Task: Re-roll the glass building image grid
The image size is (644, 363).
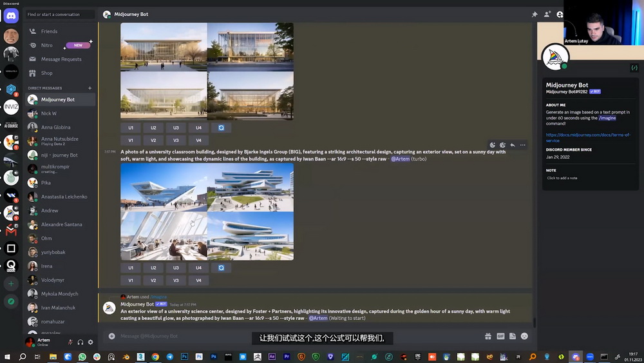Action: point(221,128)
